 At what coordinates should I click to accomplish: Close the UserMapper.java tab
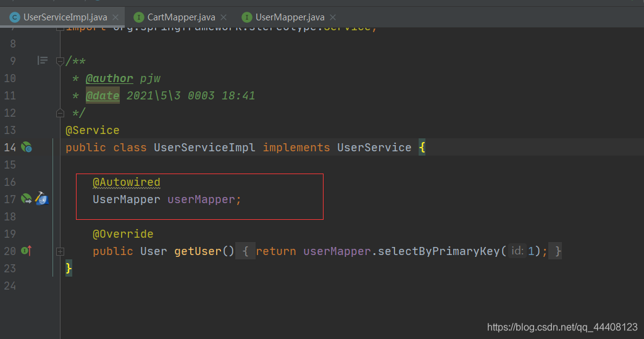point(333,17)
